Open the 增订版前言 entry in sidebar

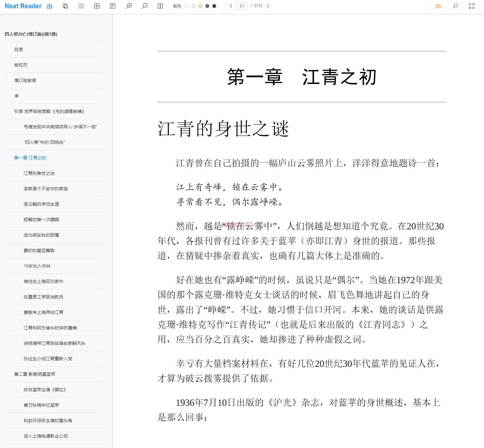click(x=25, y=80)
